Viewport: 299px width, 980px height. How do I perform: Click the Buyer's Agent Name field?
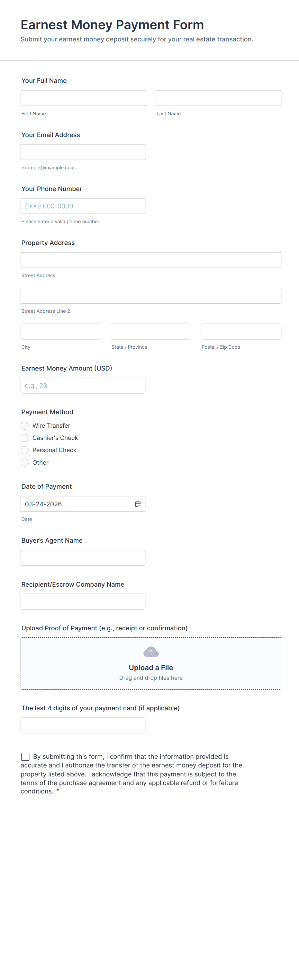click(x=83, y=558)
